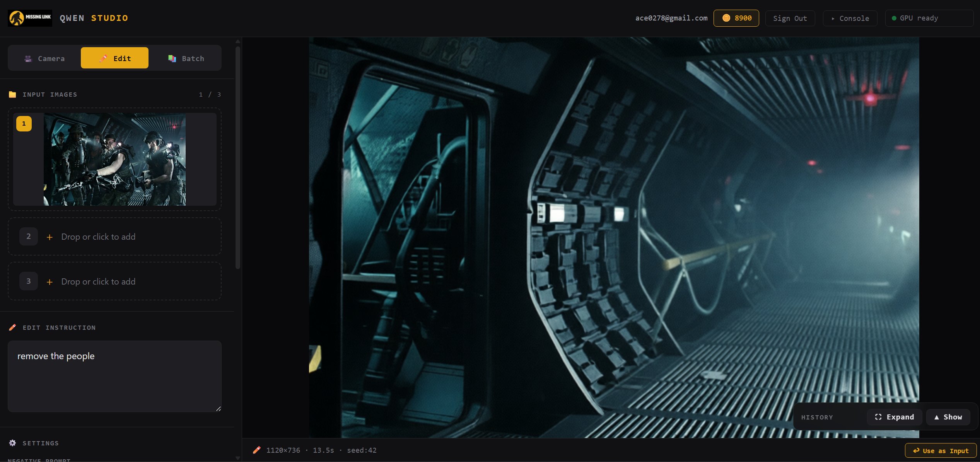The height and width of the screenshot is (462, 980).
Task: Expand the History panel
Action: [895, 417]
